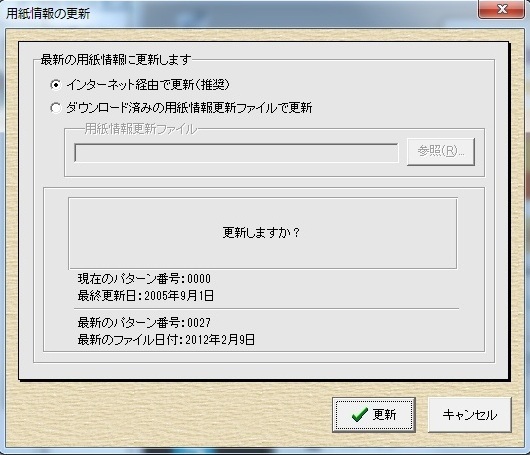Click the キャンセル button
This screenshot has width=530, height=455.
(x=469, y=415)
